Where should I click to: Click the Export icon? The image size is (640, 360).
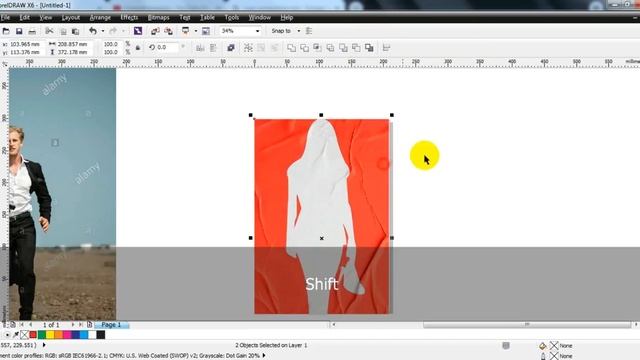[168, 31]
